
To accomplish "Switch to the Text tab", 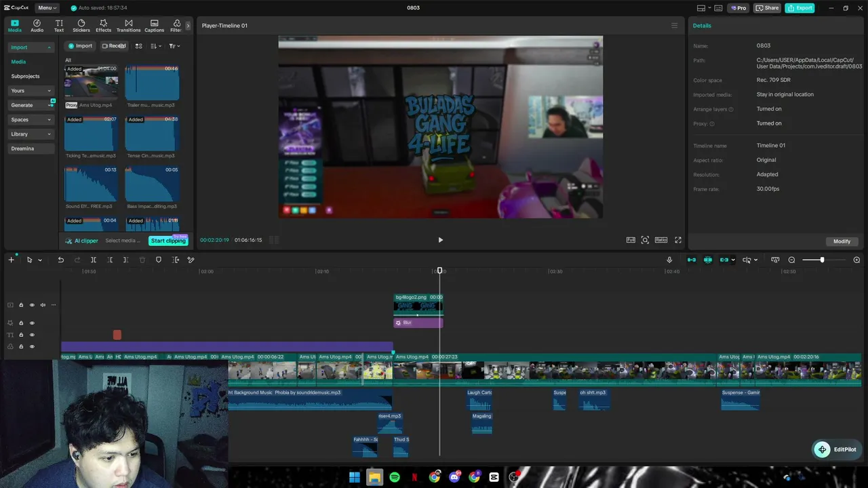I will [x=59, y=26].
